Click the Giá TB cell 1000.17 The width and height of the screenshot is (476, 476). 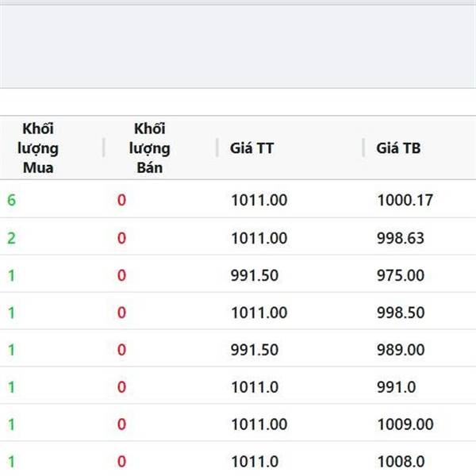pyautogui.click(x=405, y=200)
